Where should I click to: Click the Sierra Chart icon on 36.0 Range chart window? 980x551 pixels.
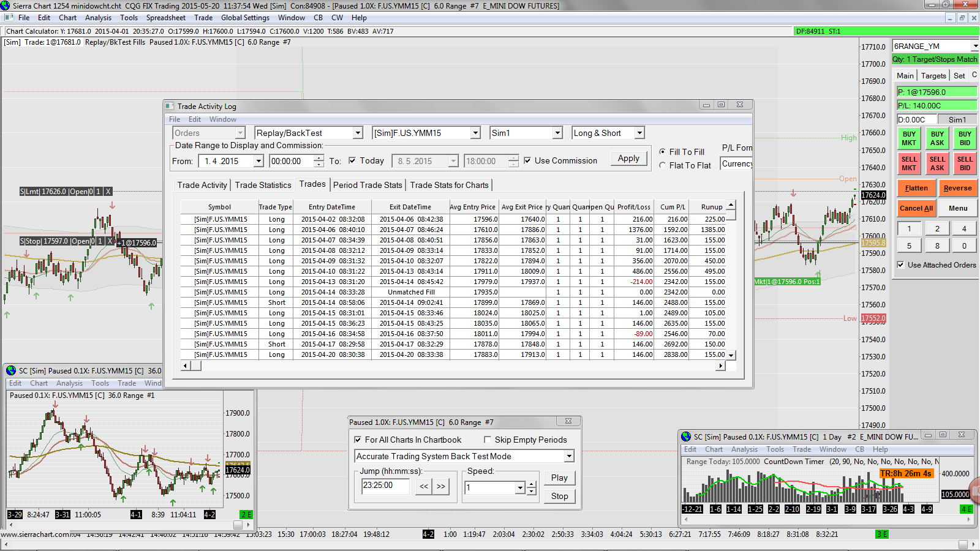tap(11, 370)
